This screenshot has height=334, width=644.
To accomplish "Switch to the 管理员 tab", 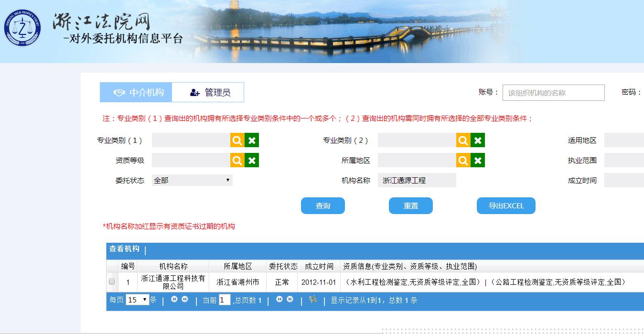I will [208, 92].
